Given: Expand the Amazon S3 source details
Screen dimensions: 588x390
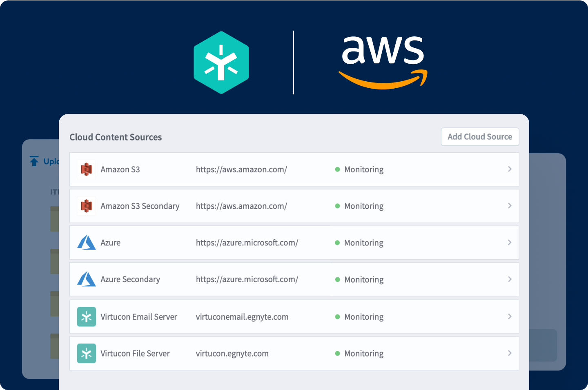Looking at the screenshot, I should pos(510,169).
